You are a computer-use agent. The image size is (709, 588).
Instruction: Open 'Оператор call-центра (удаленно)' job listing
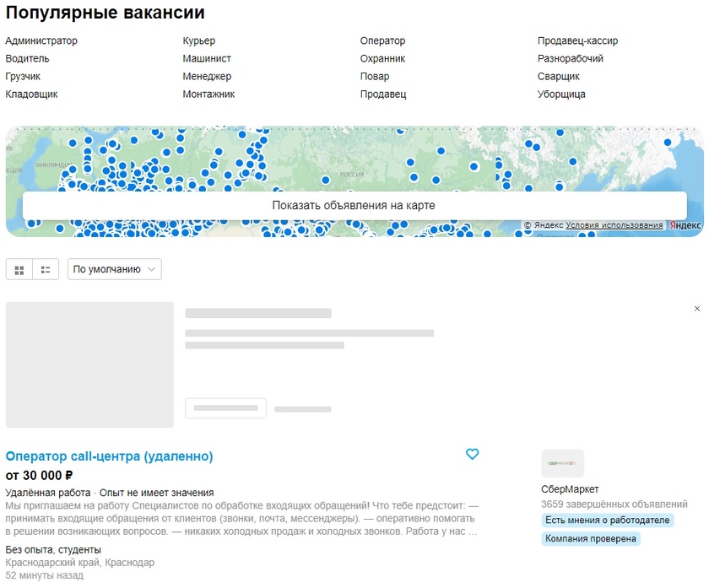[110, 456]
